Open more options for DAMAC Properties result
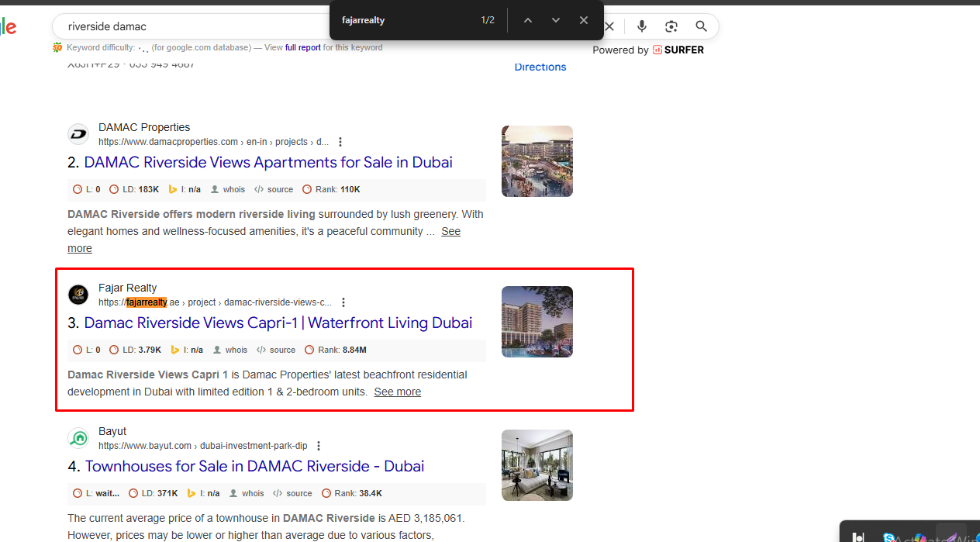 click(x=340, y=142)
